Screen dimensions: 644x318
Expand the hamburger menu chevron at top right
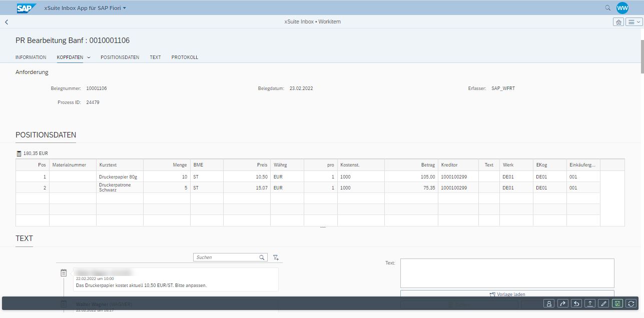638,21
